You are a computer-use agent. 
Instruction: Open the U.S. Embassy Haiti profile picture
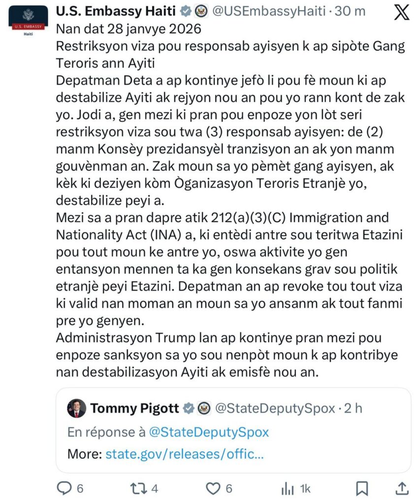pos(28,21)
